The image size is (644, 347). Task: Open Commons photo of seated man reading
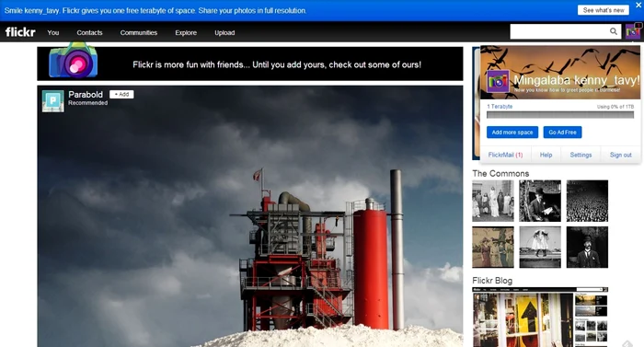(540, 201)
